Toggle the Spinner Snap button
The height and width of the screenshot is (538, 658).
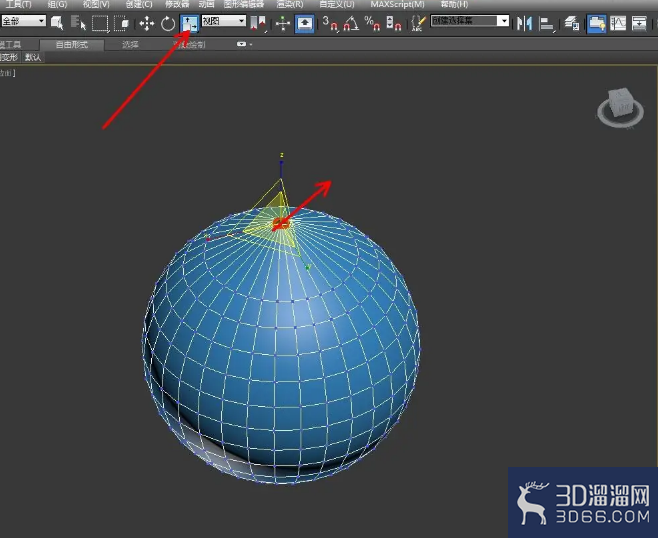394,24
